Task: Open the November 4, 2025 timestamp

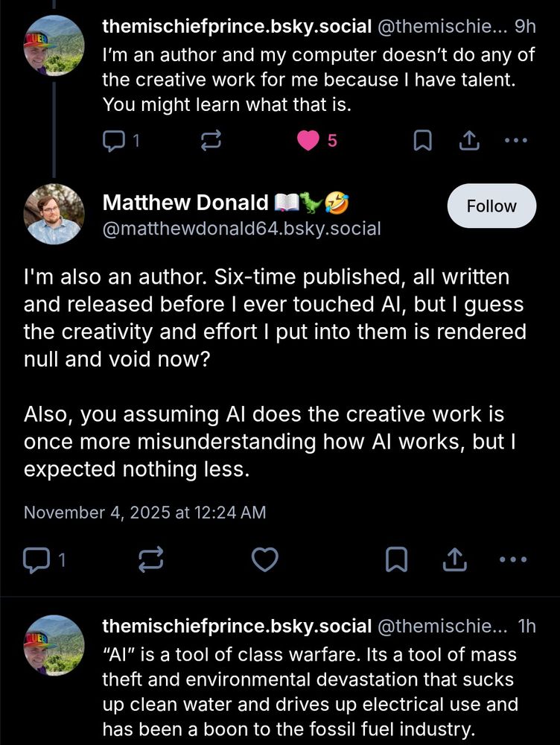Action: 144,513
